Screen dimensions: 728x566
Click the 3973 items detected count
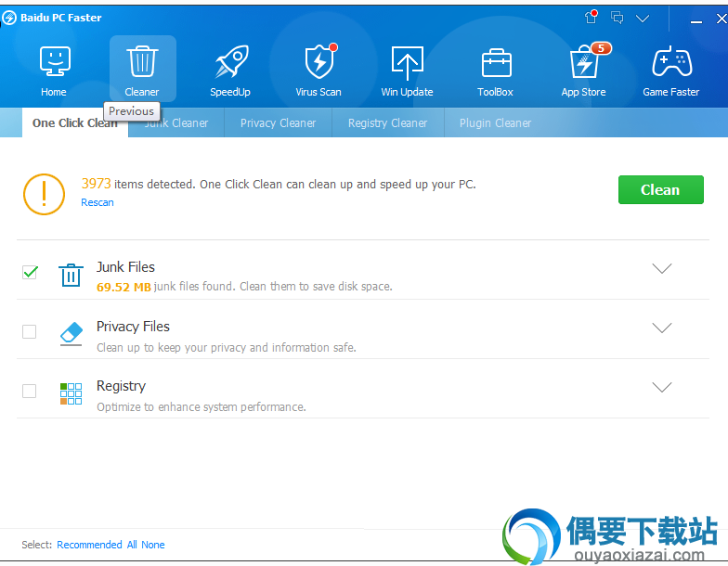[97, 184]
